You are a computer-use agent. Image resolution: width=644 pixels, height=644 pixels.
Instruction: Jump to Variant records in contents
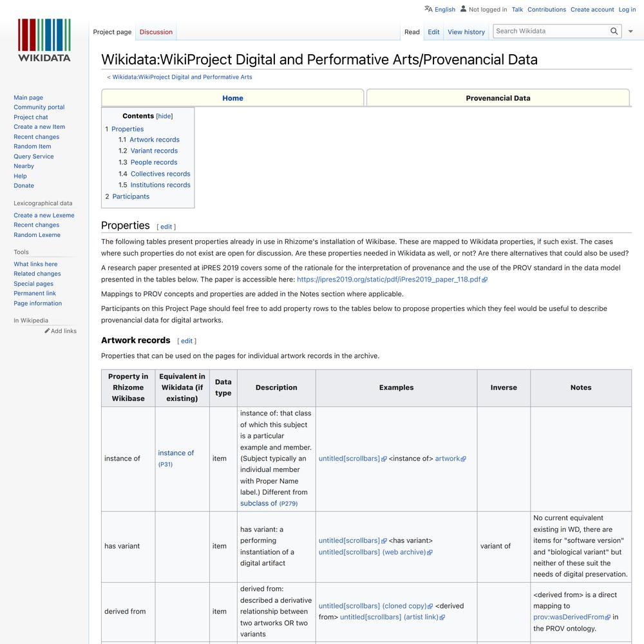tap(154, 151)
